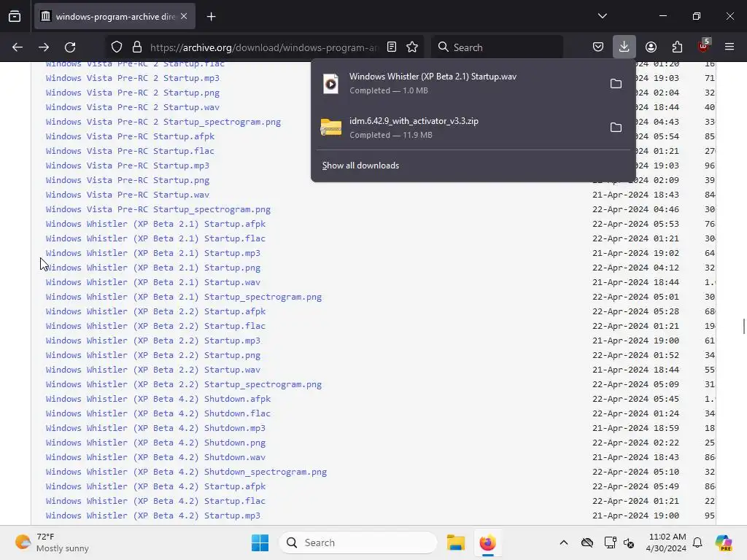747x560 pixels.
Task: Open Windows Vista Pre-RC 2 Startup.png link
Action: (x=133, y=93)
